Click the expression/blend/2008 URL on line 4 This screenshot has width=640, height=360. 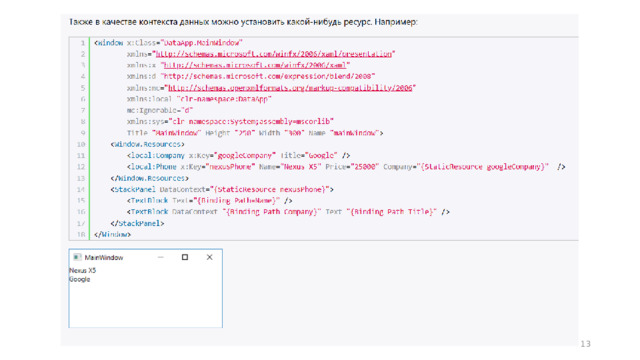(267, 76)
